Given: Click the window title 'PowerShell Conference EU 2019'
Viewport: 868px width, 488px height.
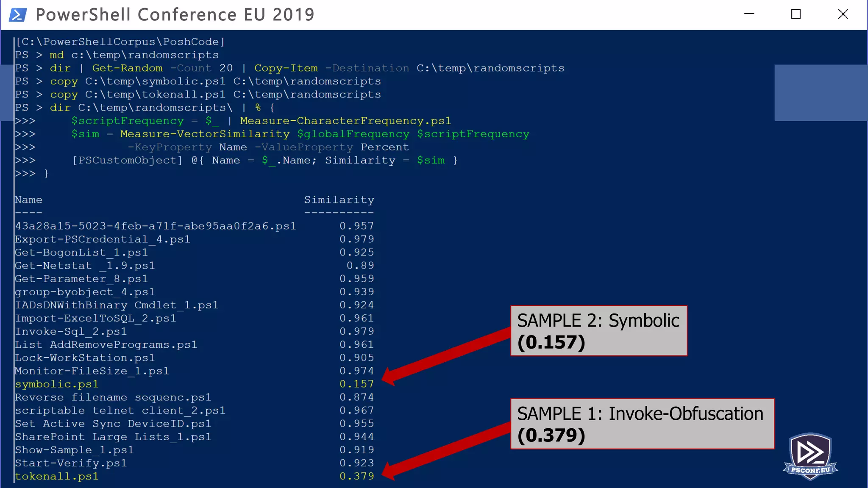Looking at the screenshot, I should click(x=175, y=15).
